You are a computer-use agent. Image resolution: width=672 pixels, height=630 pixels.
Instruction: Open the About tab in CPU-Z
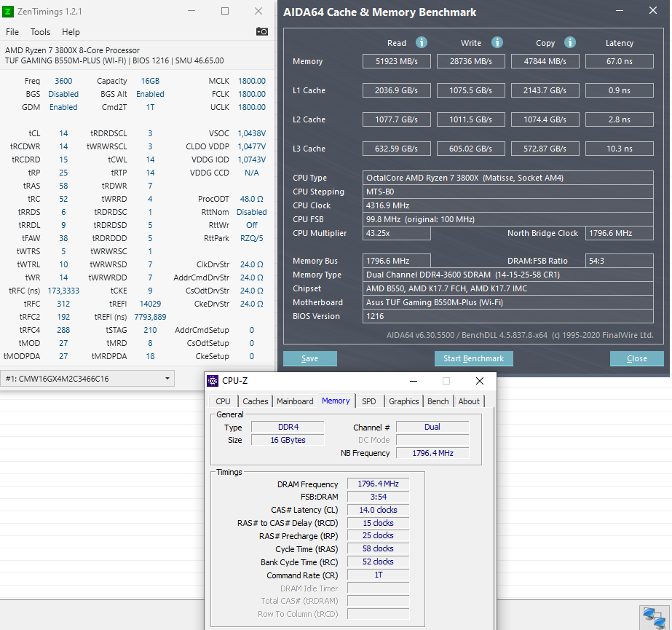pyautogui.click(x=469, y=401)
